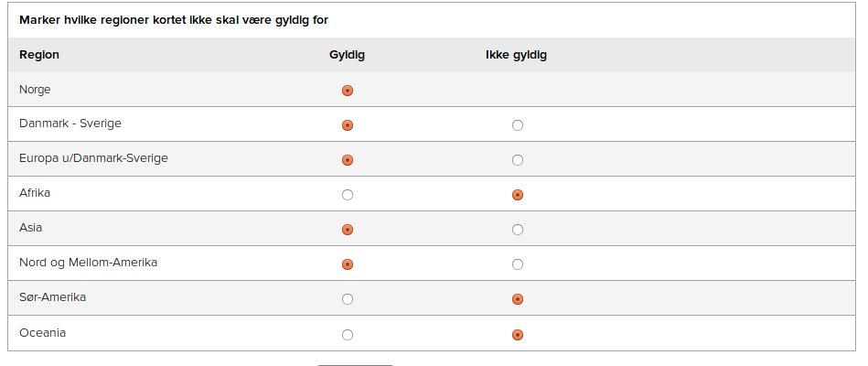This screenshot has width=868, height=366.
Task: Mark Nord og Mellom-Amerika as Ikke gyldig
Action: click(517, 264)
